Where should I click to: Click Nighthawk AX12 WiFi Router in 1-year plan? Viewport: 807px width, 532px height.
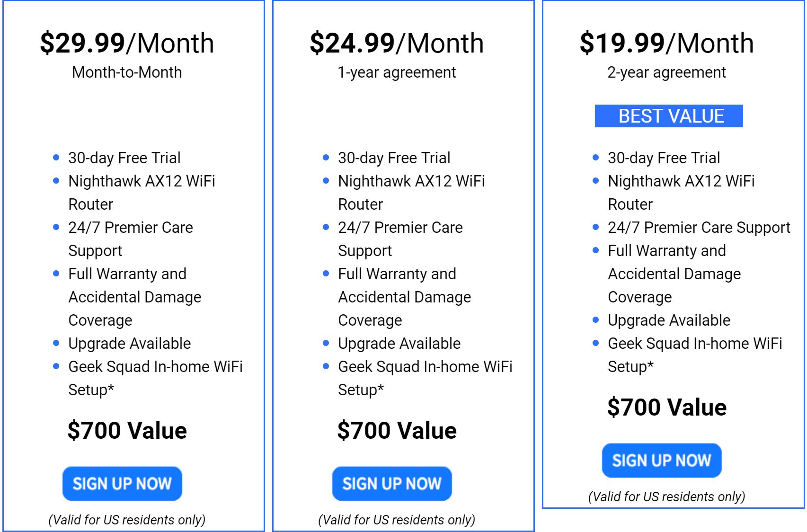tap(411, 181)
